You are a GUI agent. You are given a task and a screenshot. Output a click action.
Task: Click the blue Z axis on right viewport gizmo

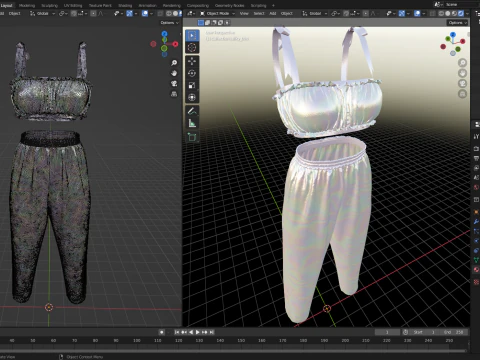453,35
